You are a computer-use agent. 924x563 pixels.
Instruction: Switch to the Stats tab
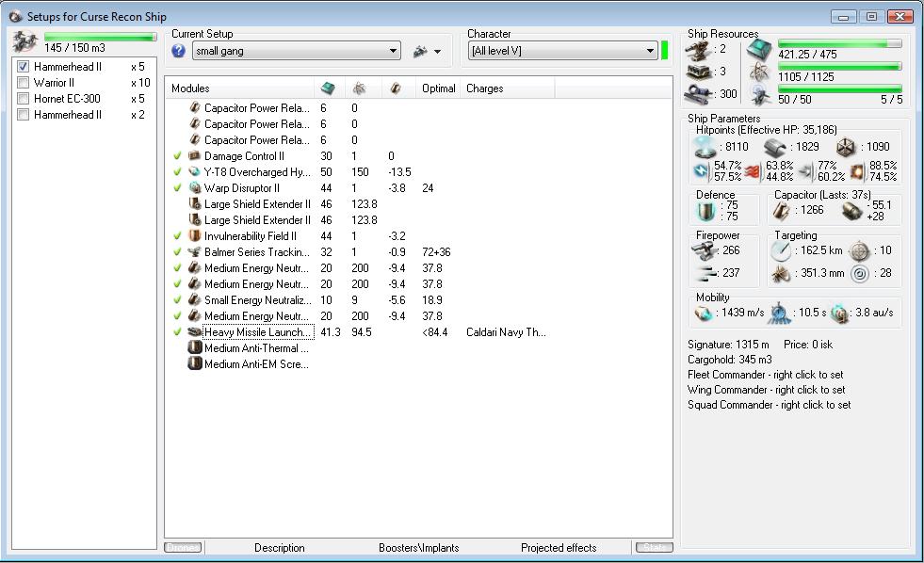click(x=654, y=548)
